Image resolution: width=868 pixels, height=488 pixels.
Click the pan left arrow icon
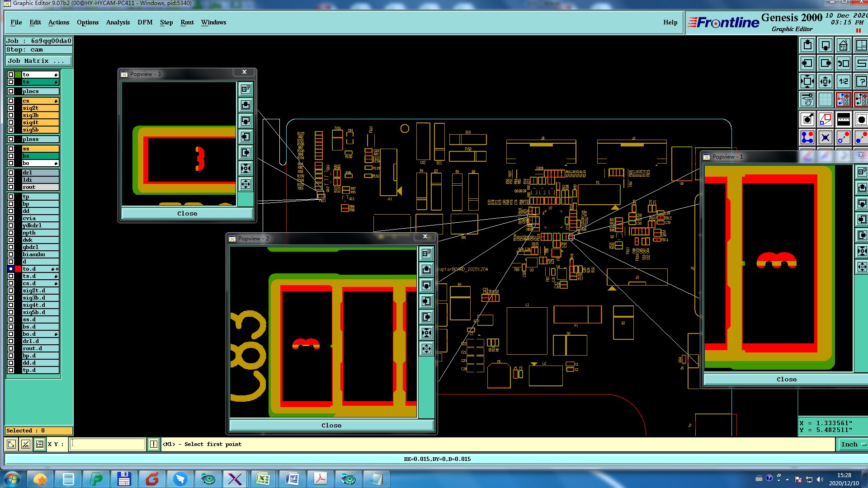tap(807, 63)
